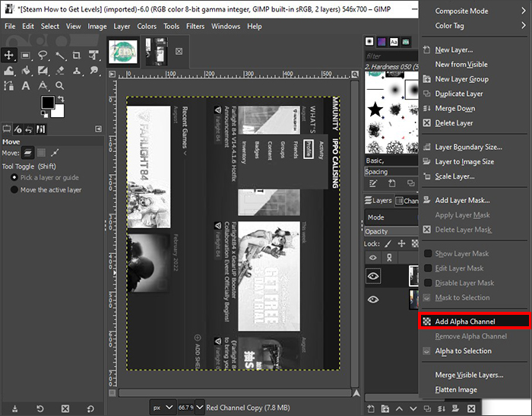Choose 'Pick a layer or guide' option

(14, 177)
